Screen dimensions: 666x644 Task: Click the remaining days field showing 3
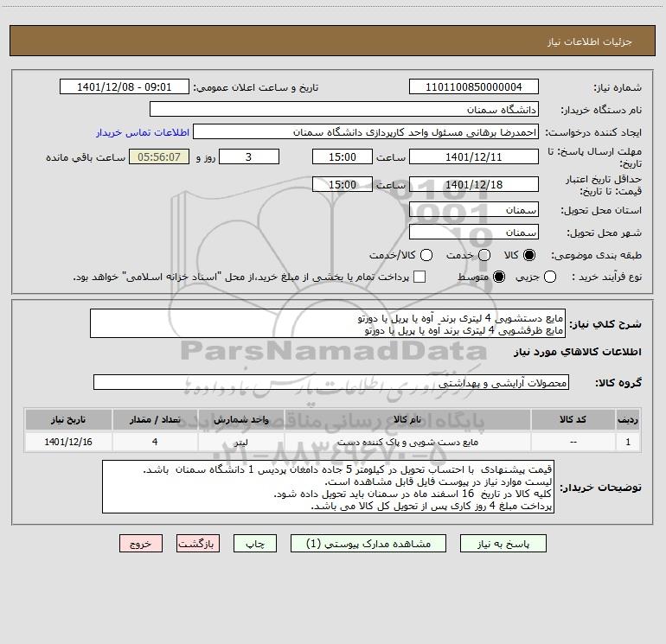point(249,156)
